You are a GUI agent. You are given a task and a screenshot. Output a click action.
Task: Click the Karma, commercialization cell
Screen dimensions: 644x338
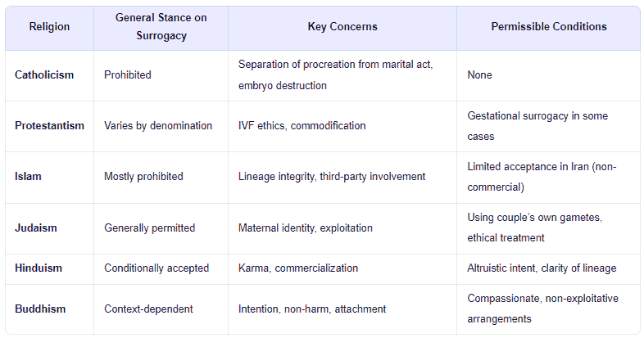[x=298, y=268]
